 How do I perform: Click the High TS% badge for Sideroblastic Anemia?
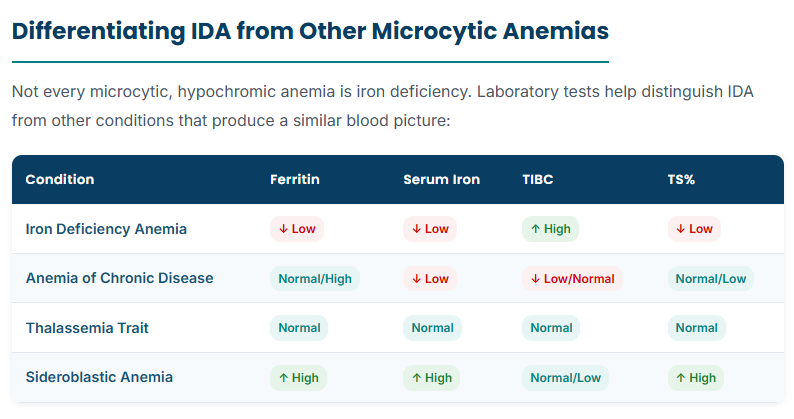pos(696,378)
